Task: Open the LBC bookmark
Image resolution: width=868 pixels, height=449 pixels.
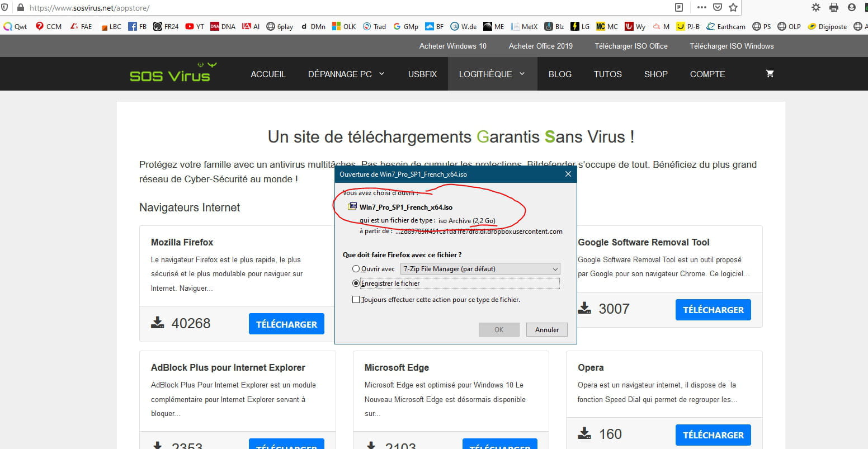Action: (111, 26)
